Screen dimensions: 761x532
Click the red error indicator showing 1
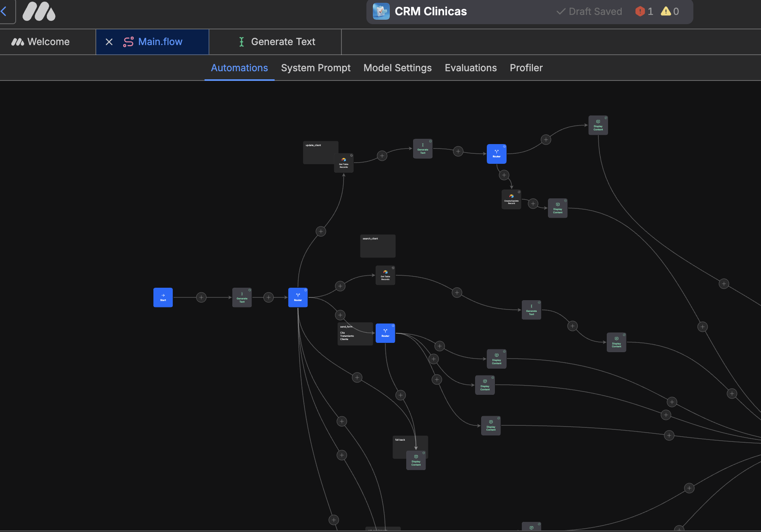[x=644, y=11]
